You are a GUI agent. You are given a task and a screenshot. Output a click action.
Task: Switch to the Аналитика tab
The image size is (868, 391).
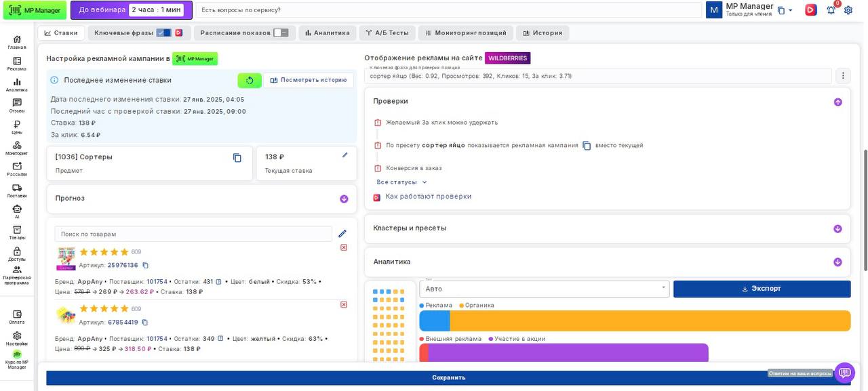pyautogui.click(x=327, y=33)
